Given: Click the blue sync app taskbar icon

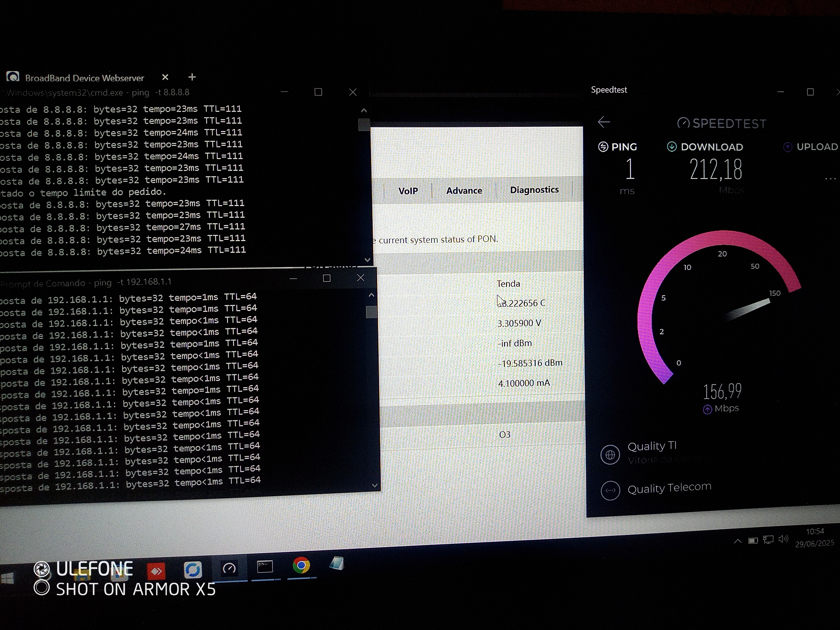Looking at the screenshot, I should (193, 570).
